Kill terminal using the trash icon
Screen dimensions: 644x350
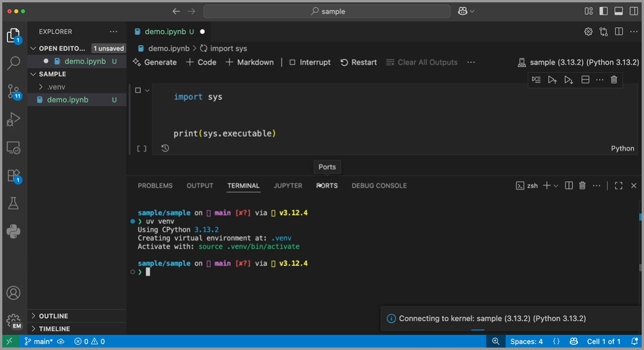click(582, 186)
